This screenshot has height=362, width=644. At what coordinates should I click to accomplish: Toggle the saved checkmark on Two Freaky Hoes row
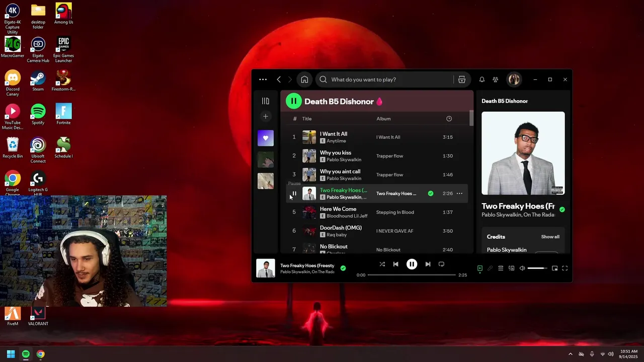click(431, 194)
